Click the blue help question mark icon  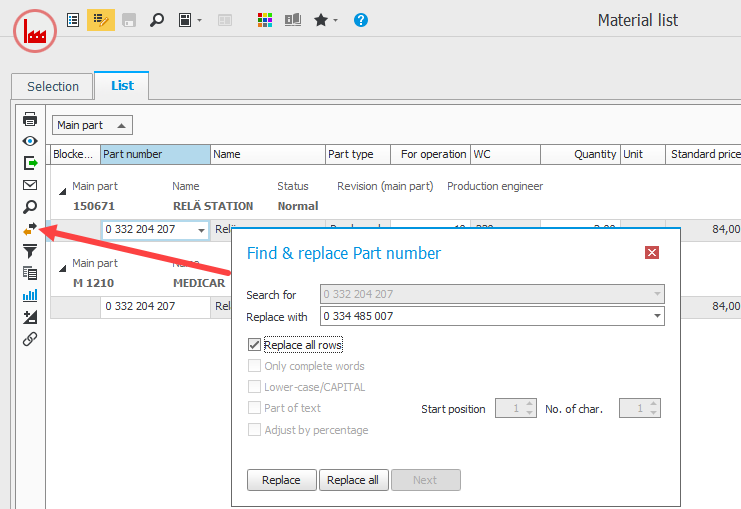pyautogui.click(x=361, y=20)
